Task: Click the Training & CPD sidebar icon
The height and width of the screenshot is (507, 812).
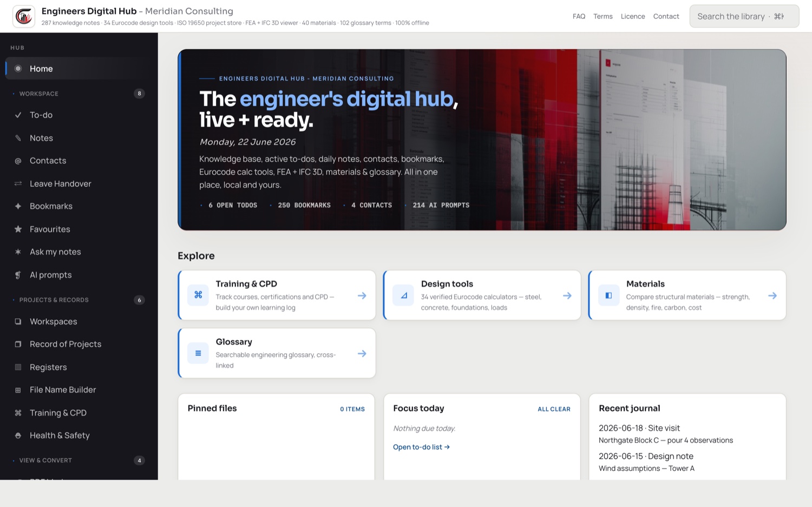Action: (18, 413)
